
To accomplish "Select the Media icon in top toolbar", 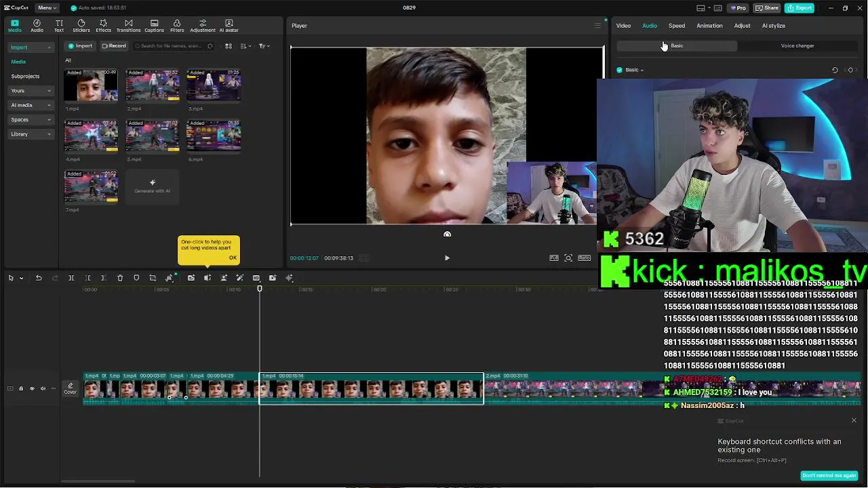I will 15,26.
